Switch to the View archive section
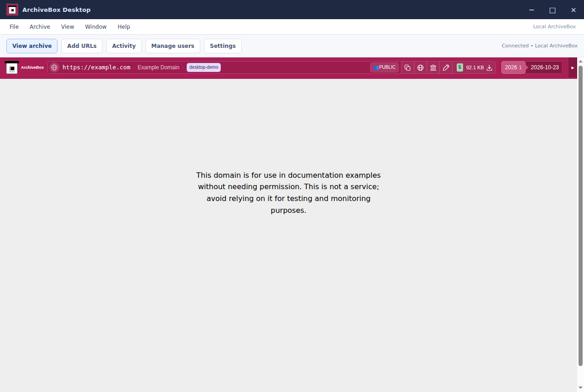584x392 pixels. tap(32, 46)
